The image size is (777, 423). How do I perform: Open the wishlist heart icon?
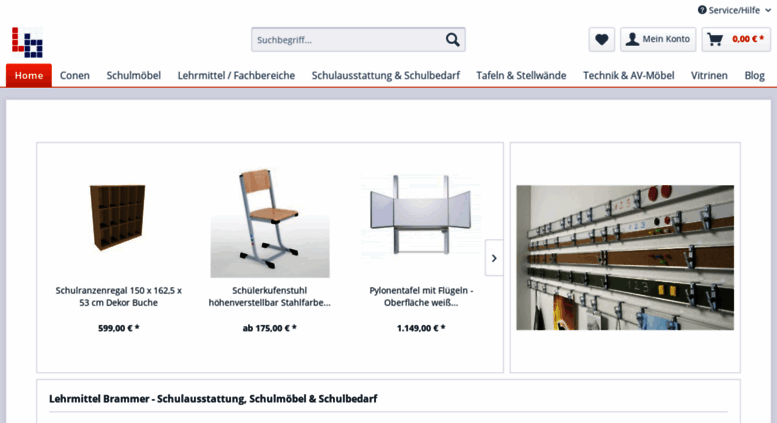pyautogui.click(x=602, y=39)
